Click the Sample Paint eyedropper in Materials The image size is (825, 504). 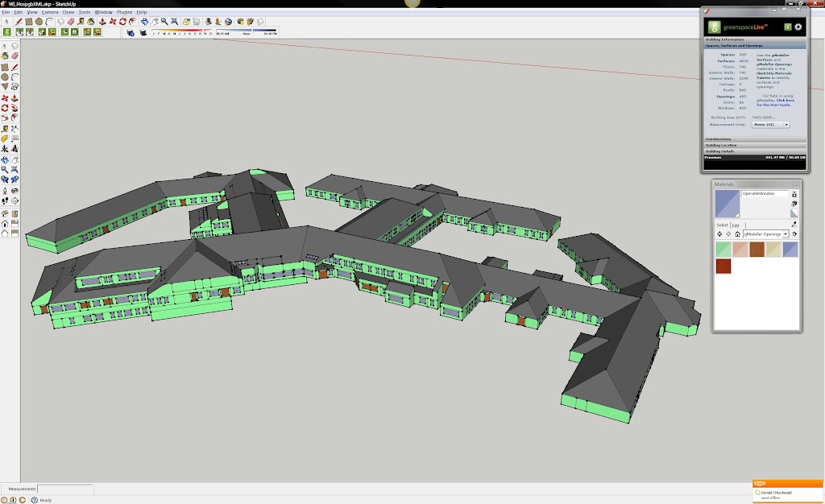click(x=794, y=224)
